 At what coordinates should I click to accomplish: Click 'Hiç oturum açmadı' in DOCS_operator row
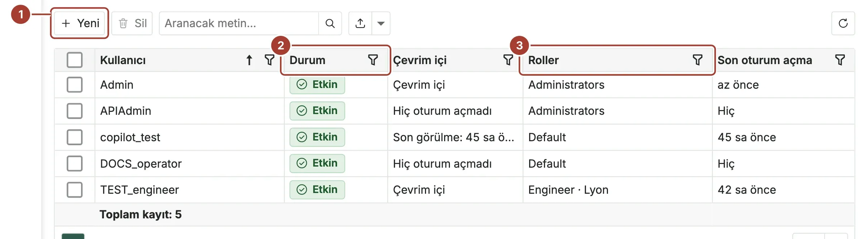(x=442, y=164)
